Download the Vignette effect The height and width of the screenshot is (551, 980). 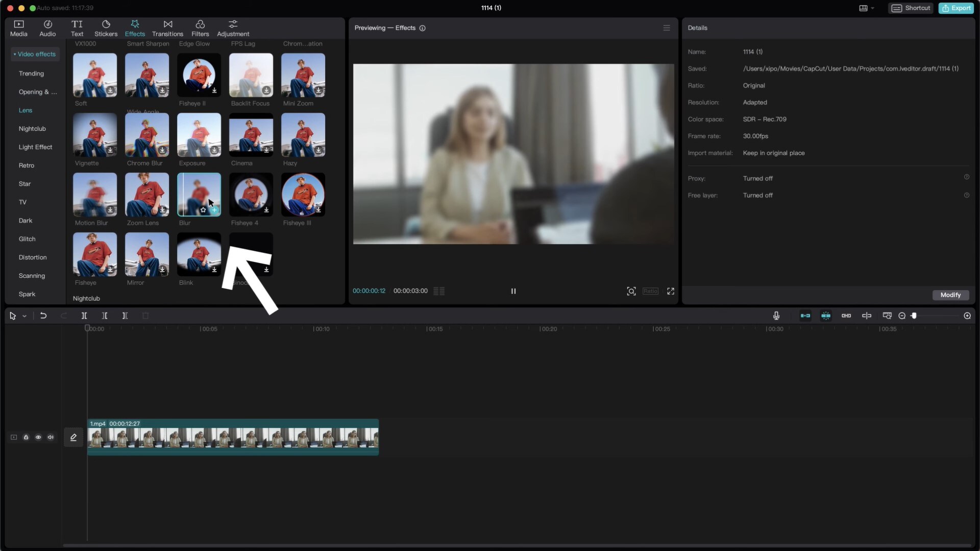coord(110,150)
